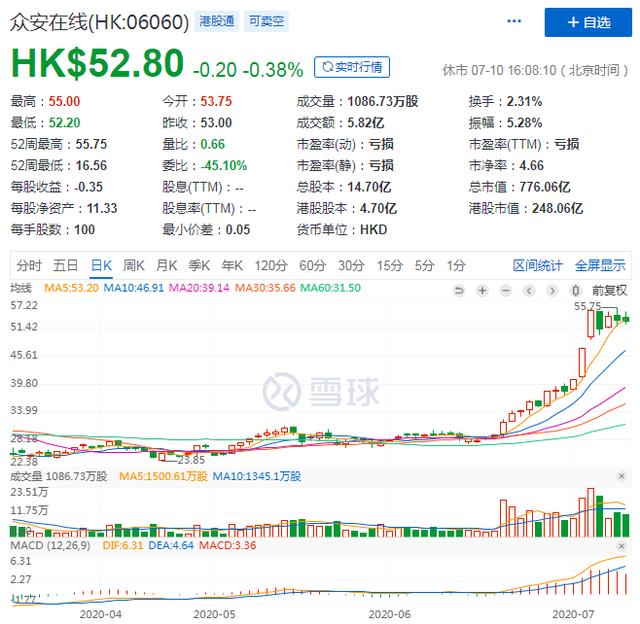Image resolution: width=640 pixels, height=624 pixels.
Task: Click the MA10:46.91 moving average label
Action: (x=133, y=288)
